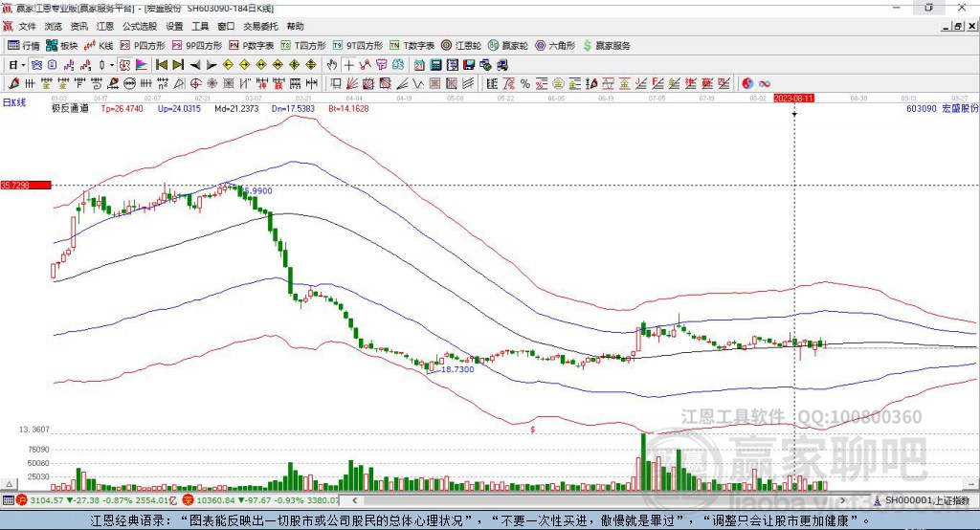Collapse the volume panel with triangle button
This screenshot has width=980, height=530.
(x=10, y=484)
